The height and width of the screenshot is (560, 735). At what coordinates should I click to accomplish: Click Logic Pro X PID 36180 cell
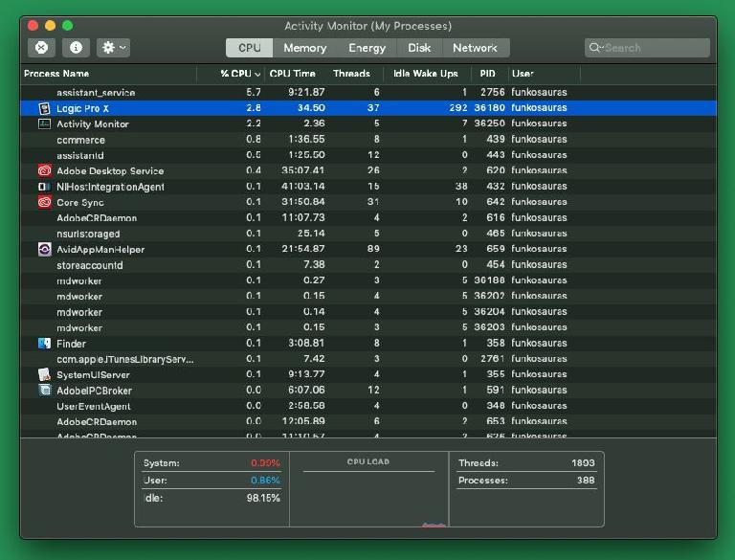[x=489, y=108]
